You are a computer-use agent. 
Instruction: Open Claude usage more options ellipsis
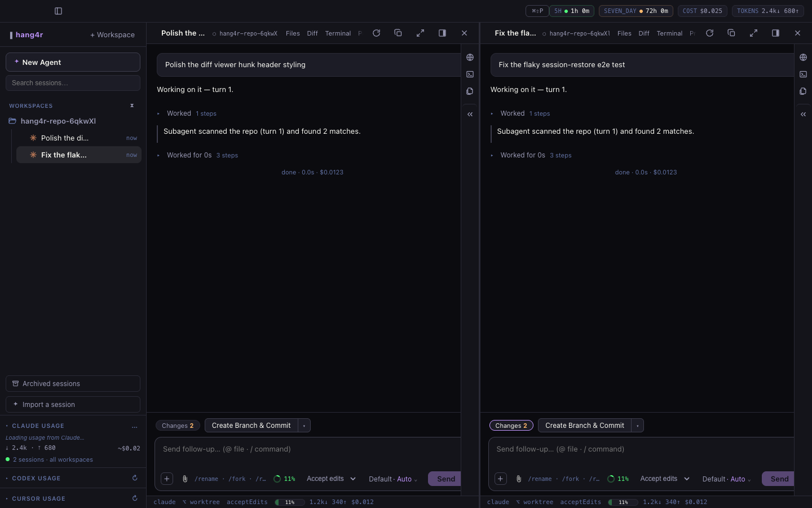[x=135, y=426]
